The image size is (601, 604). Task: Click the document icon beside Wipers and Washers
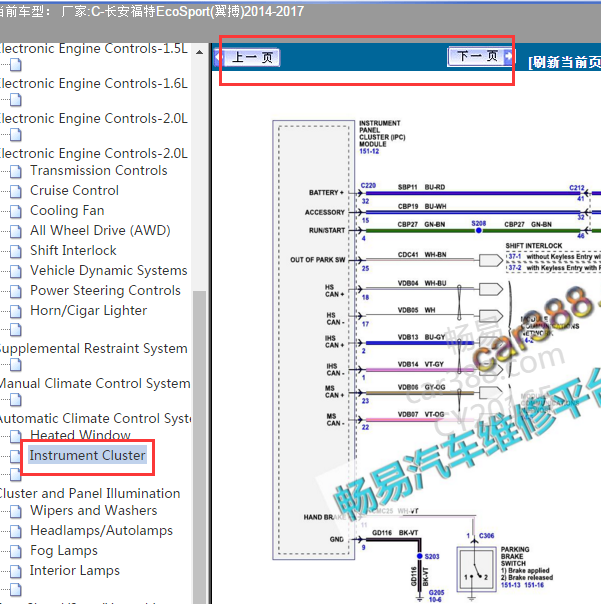tap(16, 512)
